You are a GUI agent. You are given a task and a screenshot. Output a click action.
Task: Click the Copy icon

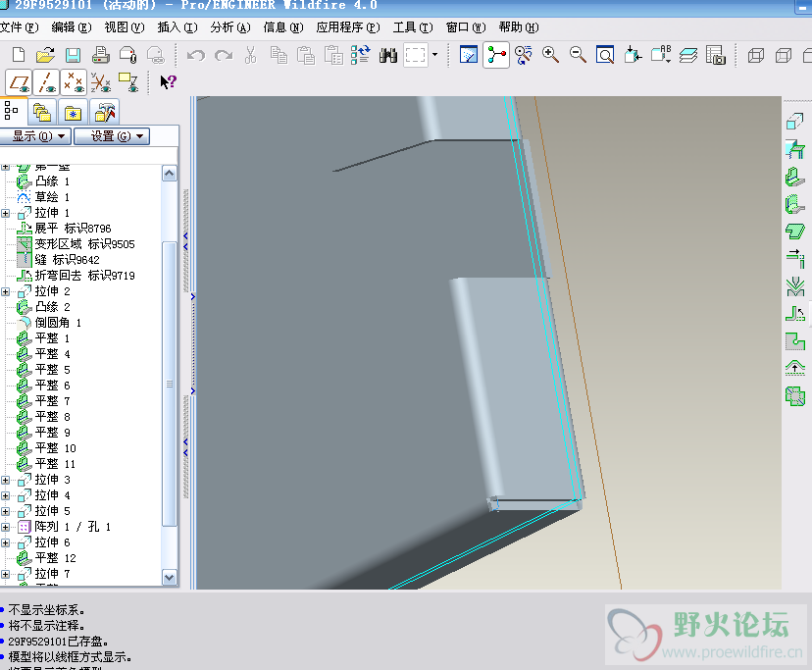click(x=279, y=55)
